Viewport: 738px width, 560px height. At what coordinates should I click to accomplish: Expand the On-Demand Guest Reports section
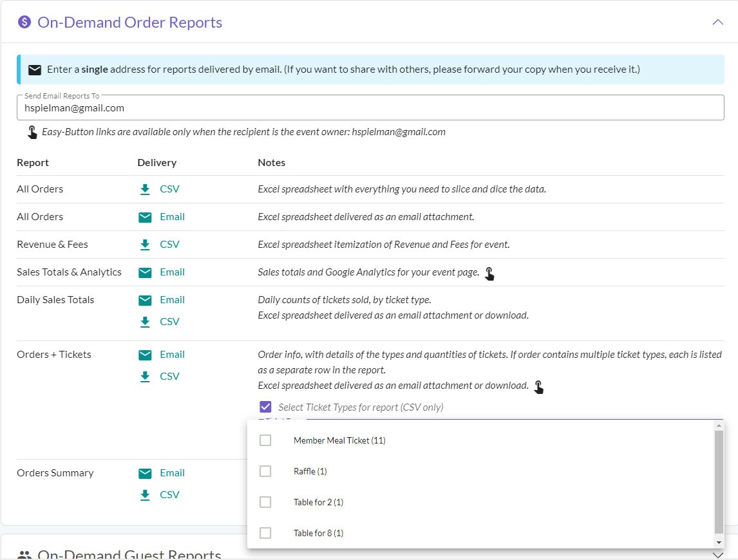(717, 555)
